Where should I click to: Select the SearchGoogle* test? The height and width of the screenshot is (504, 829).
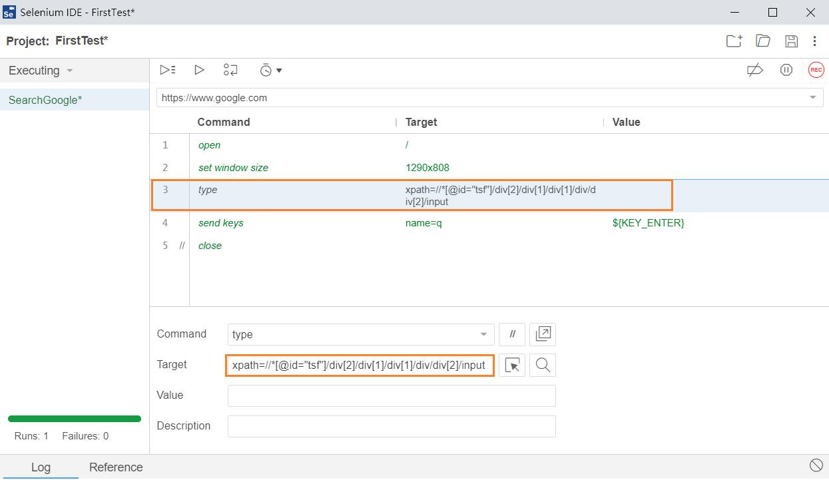click(75, 100)
